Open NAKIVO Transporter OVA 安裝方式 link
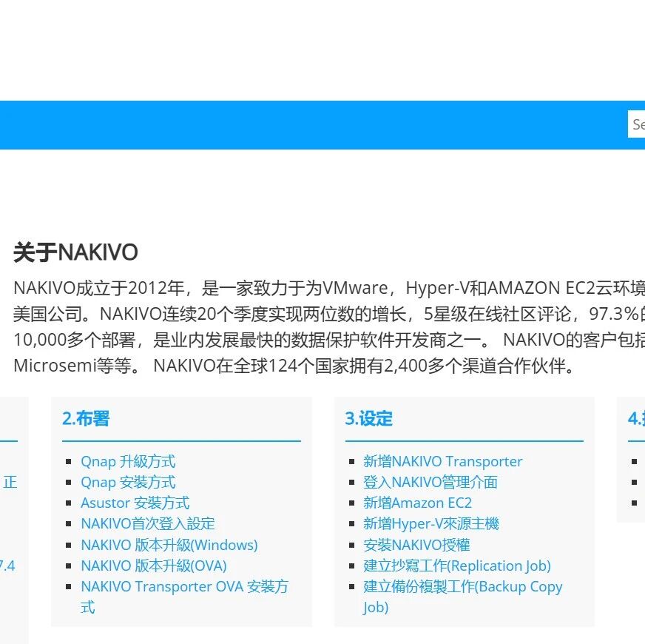 (185, 597)
